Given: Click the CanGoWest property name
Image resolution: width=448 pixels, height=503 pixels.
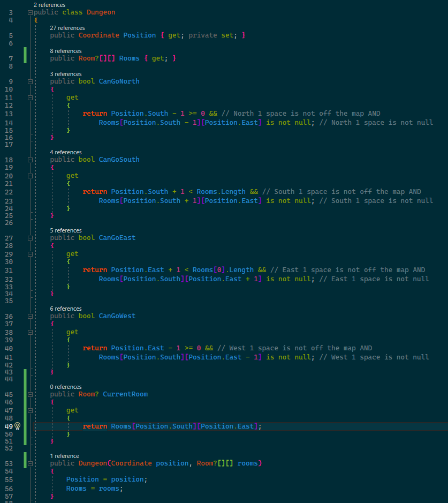Looking at the screenshot, I should pyautogui.click(x=117, y=316).
